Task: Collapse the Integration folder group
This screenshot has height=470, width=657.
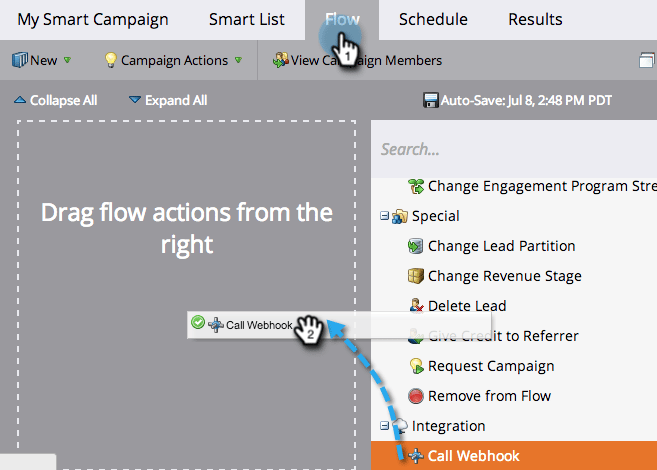Action: pos(385,426)
